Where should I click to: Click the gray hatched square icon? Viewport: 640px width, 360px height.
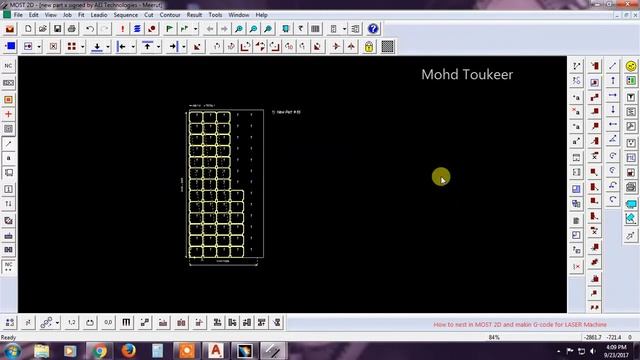[387, 47]
